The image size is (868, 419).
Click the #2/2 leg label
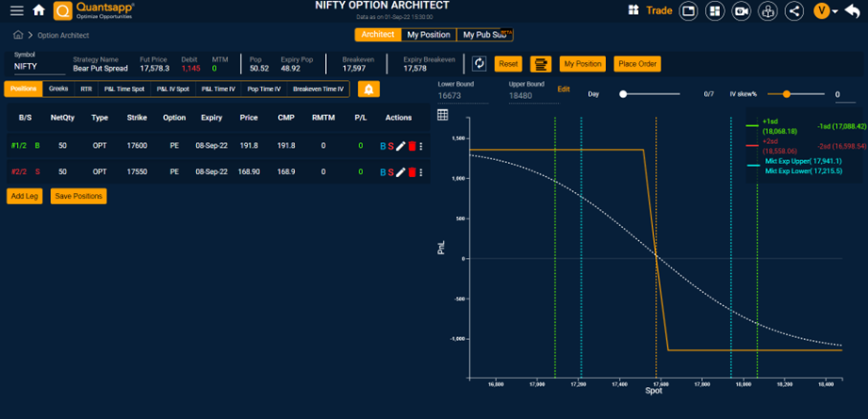tap(19, 172)
